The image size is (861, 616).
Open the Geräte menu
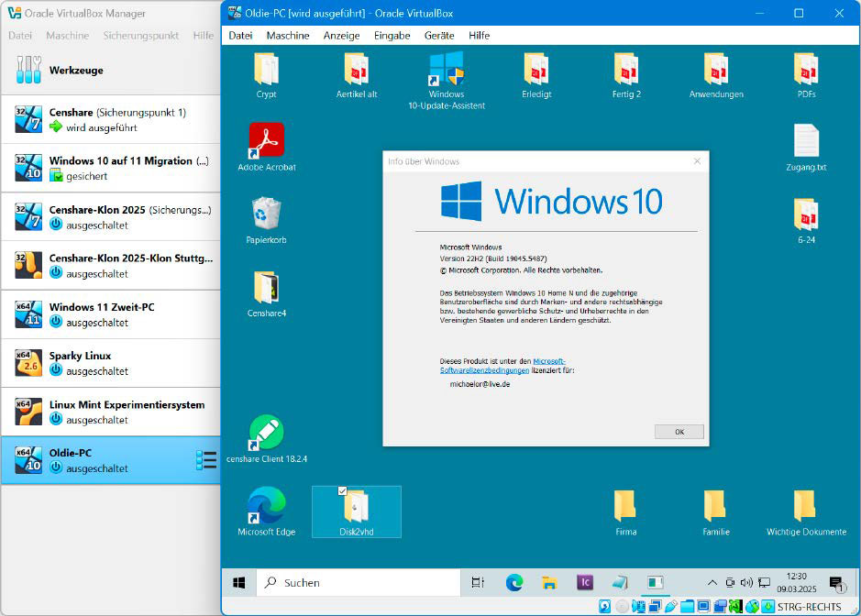(439, 36)
